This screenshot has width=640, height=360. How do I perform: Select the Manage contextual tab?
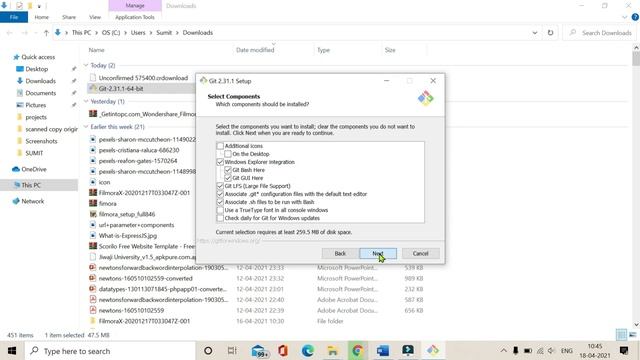(x=135, y=6)
